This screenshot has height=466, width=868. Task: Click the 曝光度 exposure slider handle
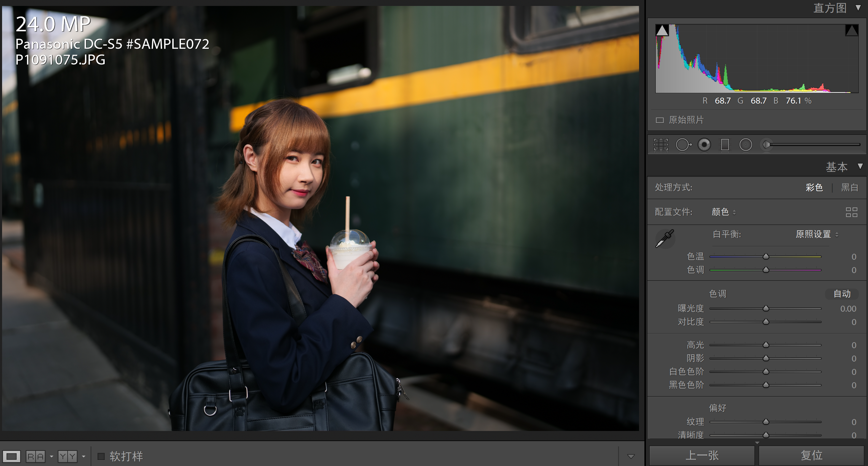pos(766,308)
